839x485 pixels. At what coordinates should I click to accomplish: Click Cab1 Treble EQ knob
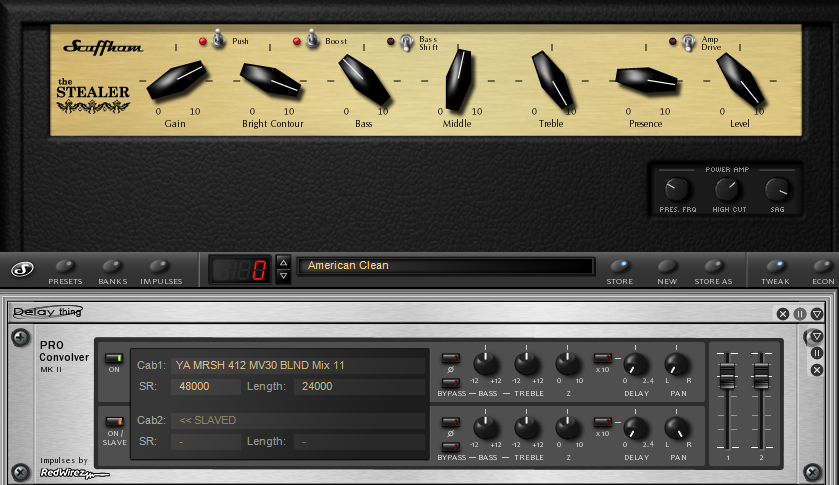pos(527,364)
